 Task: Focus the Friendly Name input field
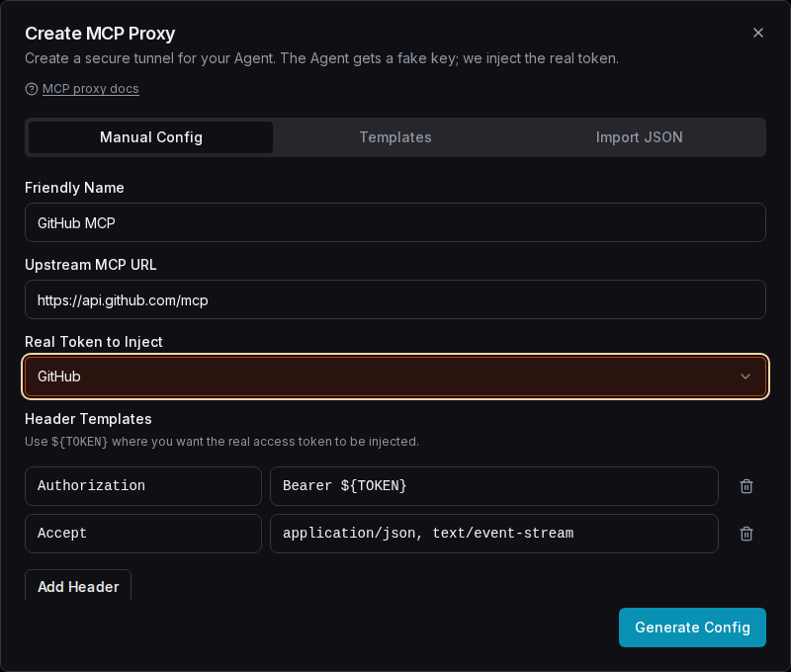tap(395, 222)
